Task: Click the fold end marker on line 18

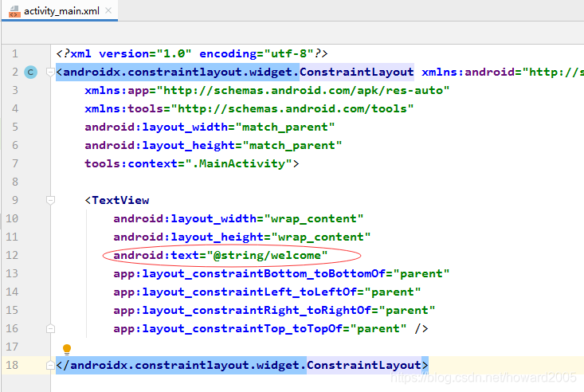Action: click(51, 365)
